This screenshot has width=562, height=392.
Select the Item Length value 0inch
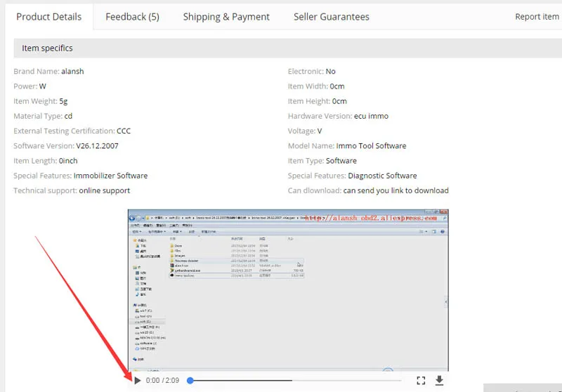[68, 161]
